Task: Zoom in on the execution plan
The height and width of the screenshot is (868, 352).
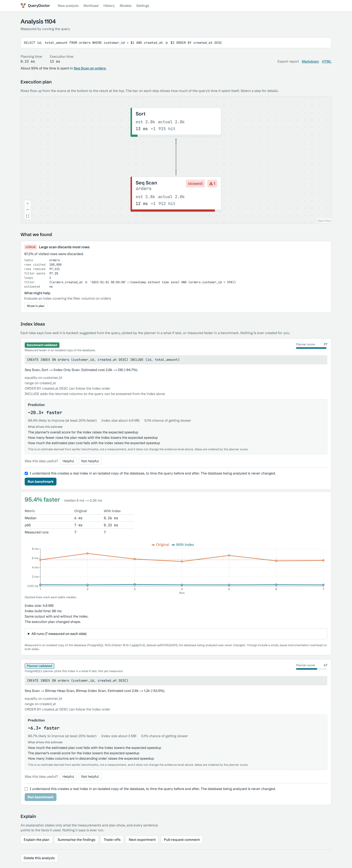Action: point(28,203)
